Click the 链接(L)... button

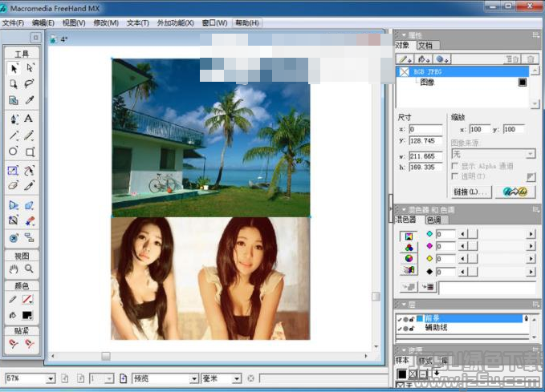point(470,192)
